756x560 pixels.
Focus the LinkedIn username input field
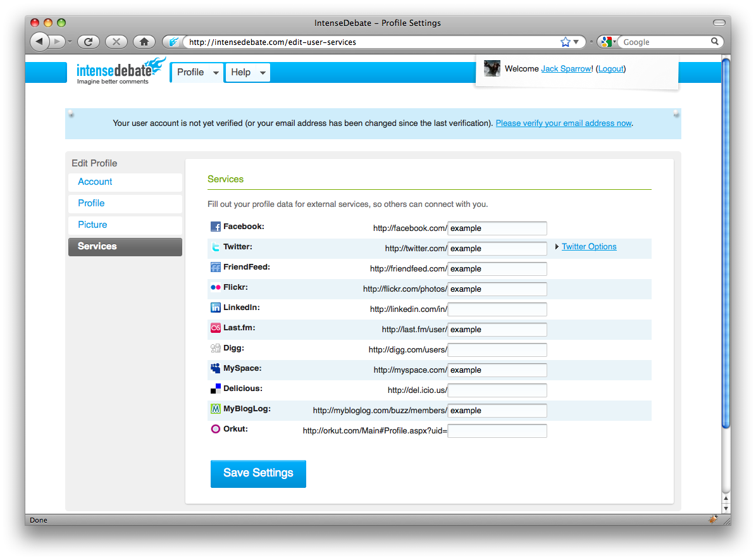497,309
